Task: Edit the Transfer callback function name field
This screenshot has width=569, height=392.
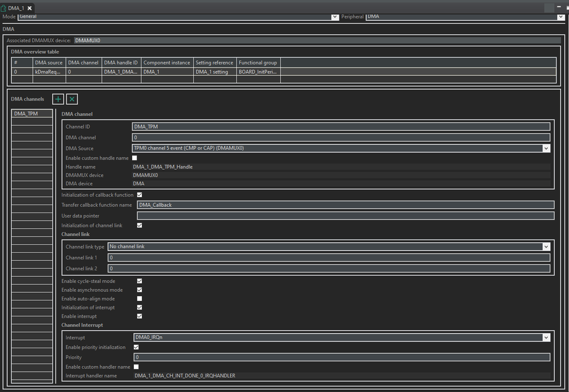Action: tap(346, 205)
